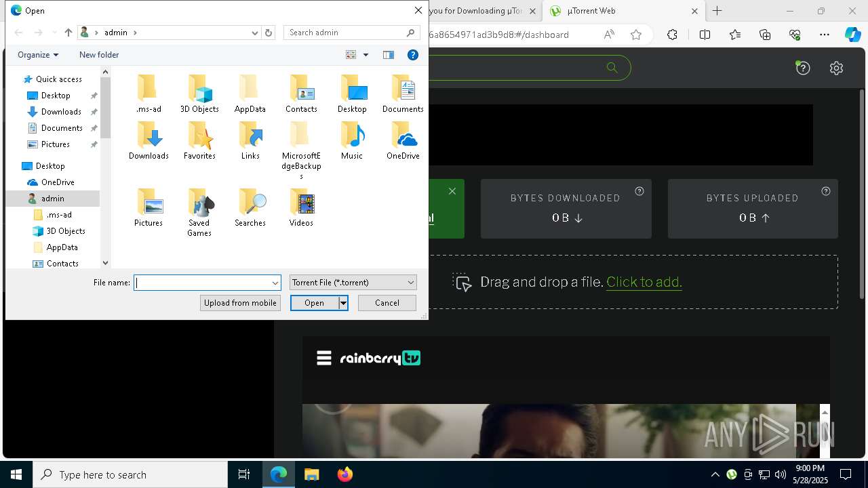The height and width of the screenshot is (488, 868).
Task: Click the dialog Help question mark icon
Action: click(x=413, y=55)
